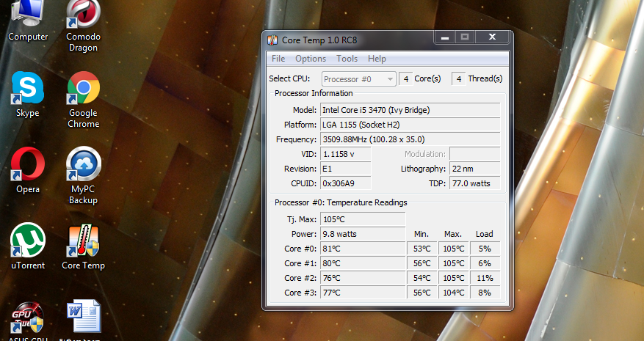Select the Skype desktop shortcut
This screenshot has height=341, width=644.
click(27, 89)
